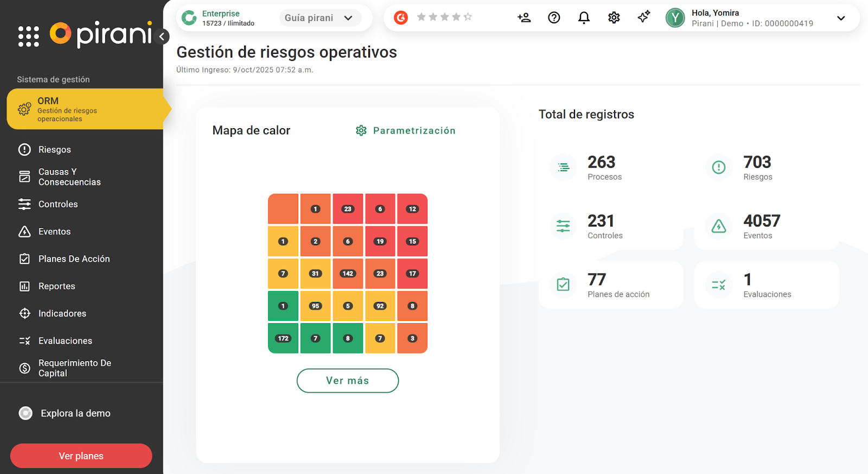Screen dimensions: 868x474
Task: Click the Ver más button
Action: pos(347,381)
